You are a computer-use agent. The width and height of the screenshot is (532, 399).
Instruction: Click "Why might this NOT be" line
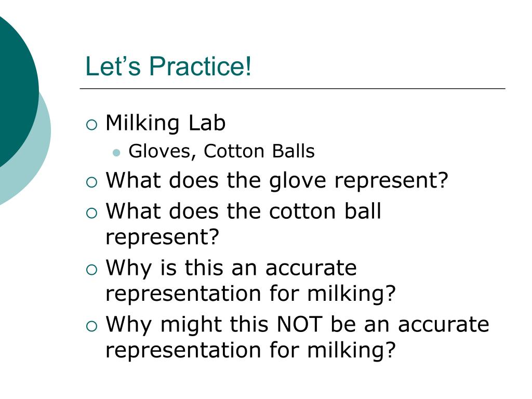tap(297, 324)
